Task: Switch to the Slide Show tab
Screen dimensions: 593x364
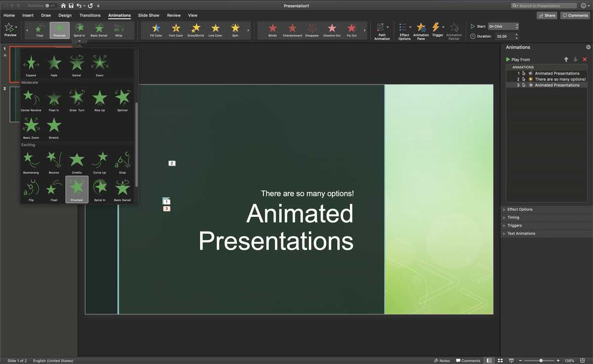Action: coord(148,15)
